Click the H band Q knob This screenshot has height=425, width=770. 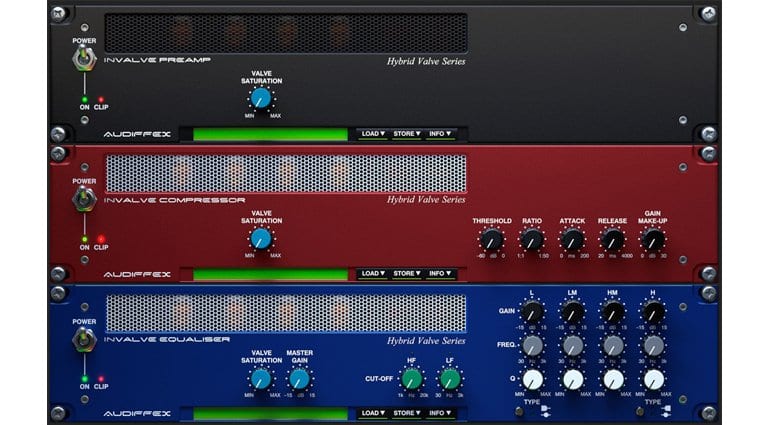tap(654, 380)
